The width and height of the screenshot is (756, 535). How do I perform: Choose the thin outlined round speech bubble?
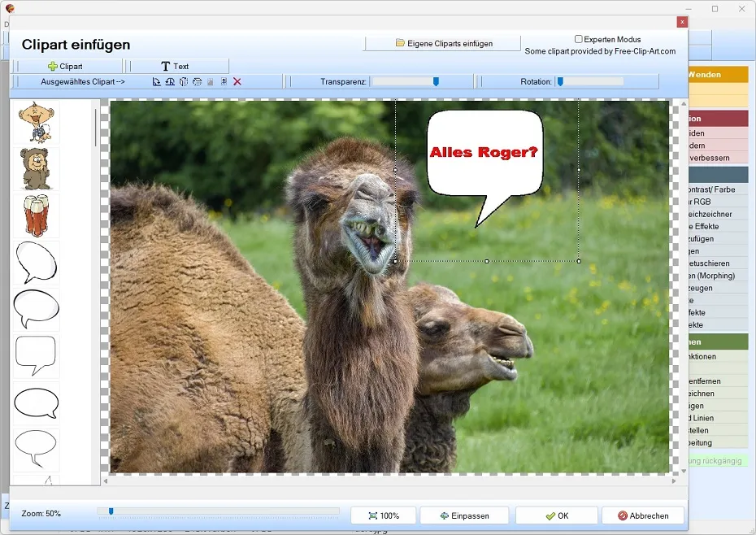coord(36,450)
